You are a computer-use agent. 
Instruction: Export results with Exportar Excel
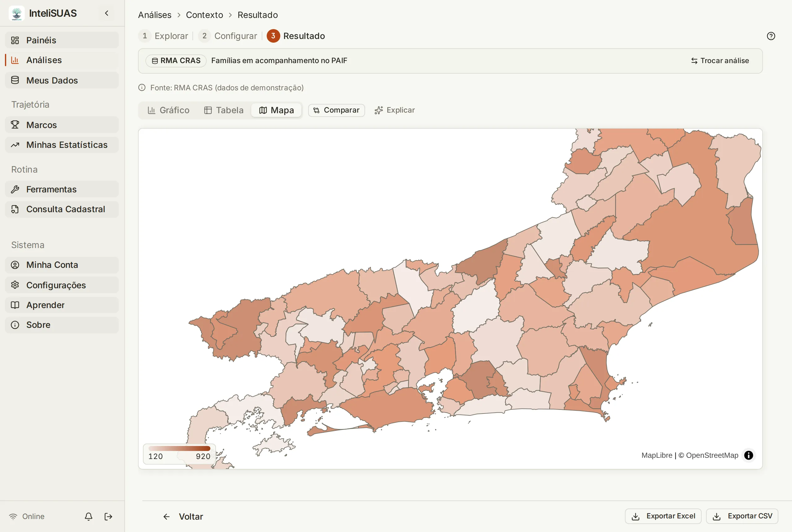[x=663, y=516]
